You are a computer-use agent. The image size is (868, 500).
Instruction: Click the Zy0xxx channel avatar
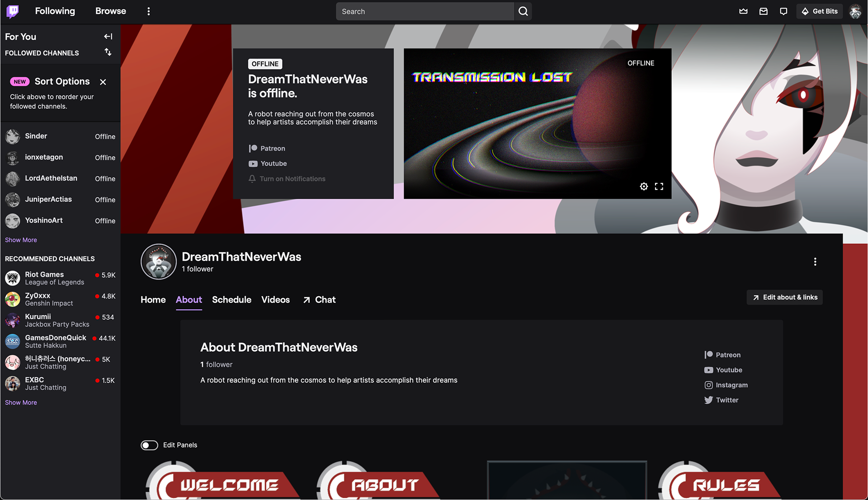pos(13,299)
